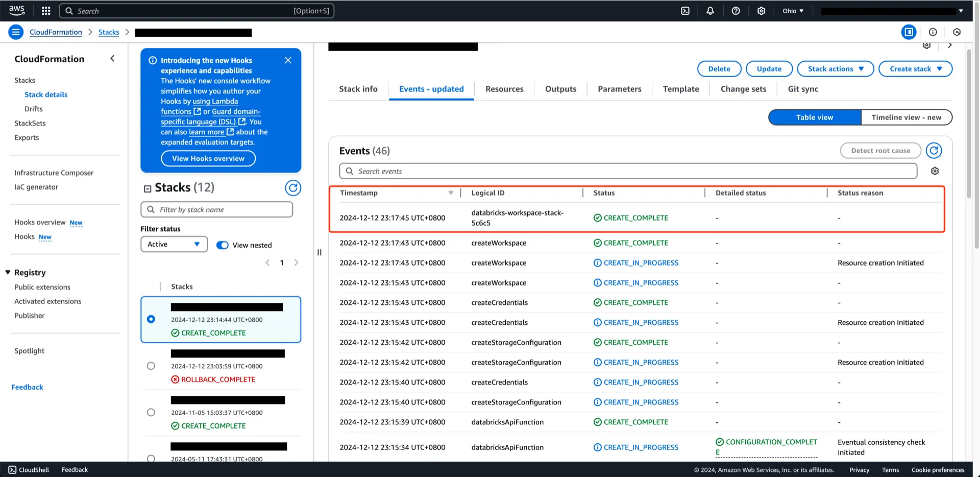Screen dimensions: 980x477
Task: Go to previous page of stacks
Action: pyautogui.click(x=267, y=263)
